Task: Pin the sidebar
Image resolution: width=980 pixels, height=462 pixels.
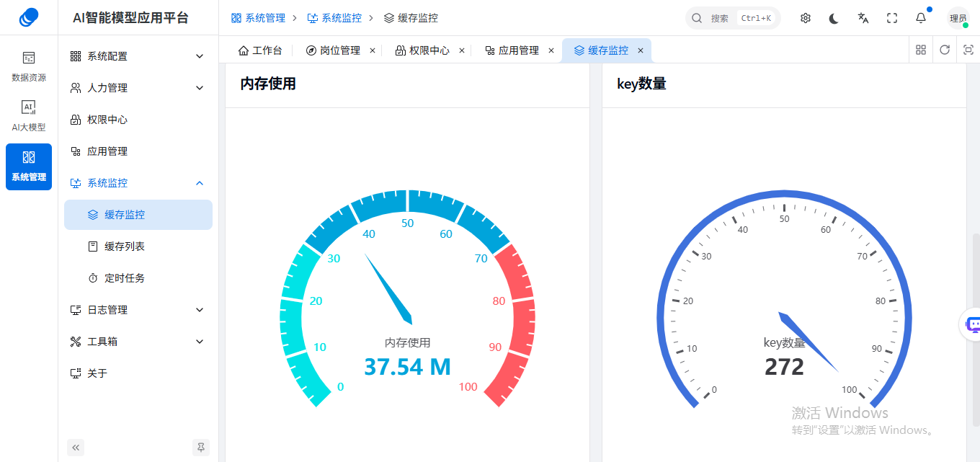Action: [x=201, y=448]
